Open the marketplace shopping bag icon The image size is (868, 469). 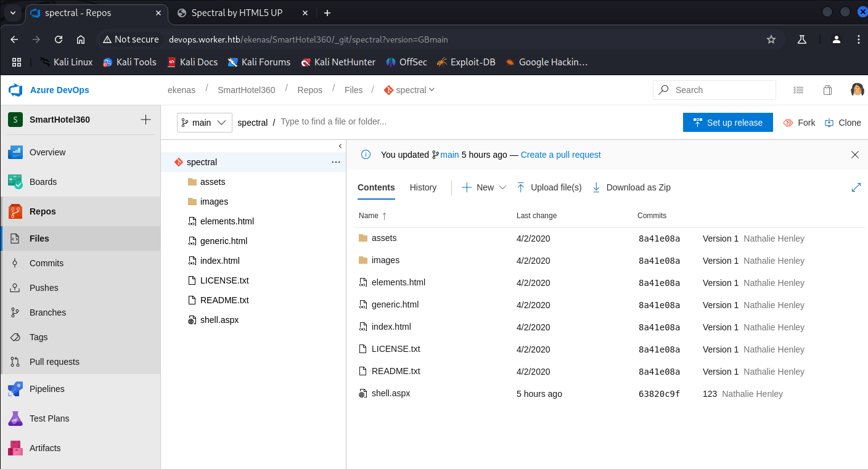click(x=827, y=90)
